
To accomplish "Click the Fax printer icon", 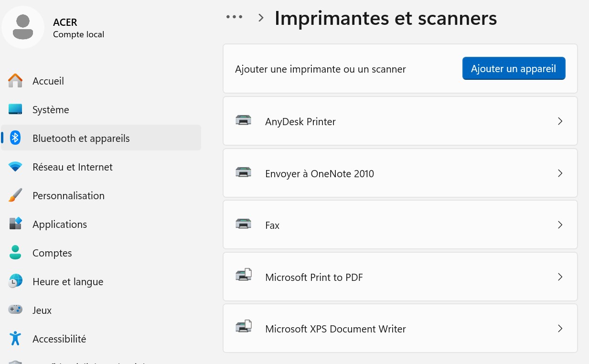I will pyautogui.click(x=244, y=223).
